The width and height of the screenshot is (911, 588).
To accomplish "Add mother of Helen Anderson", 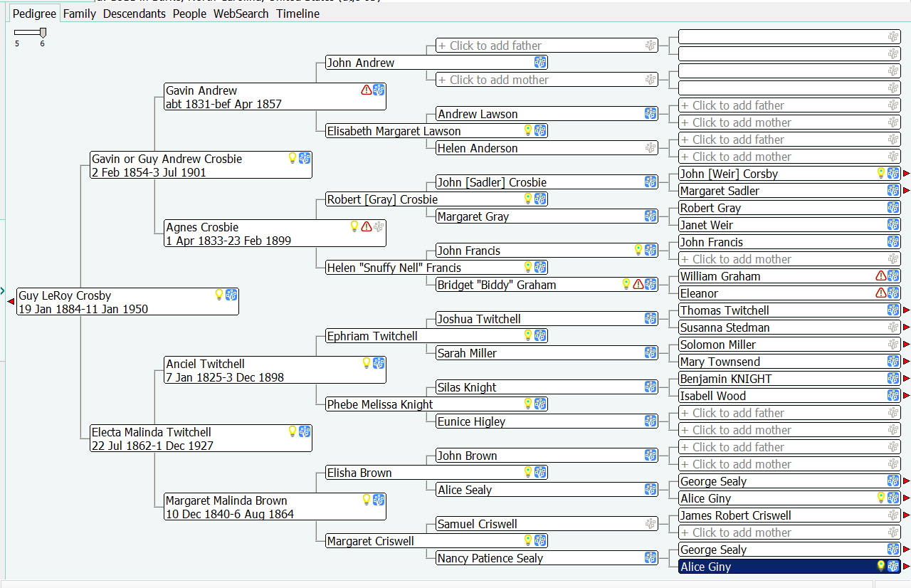I will coord(789,156).
